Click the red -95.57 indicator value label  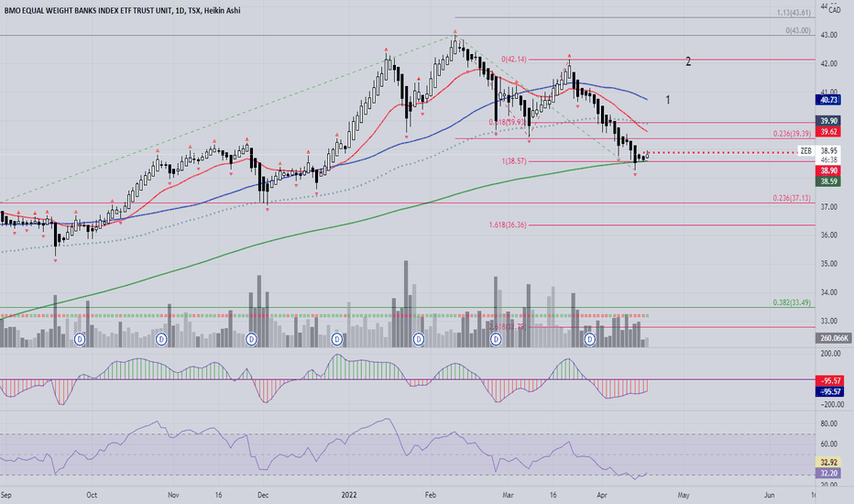point(828,381)
